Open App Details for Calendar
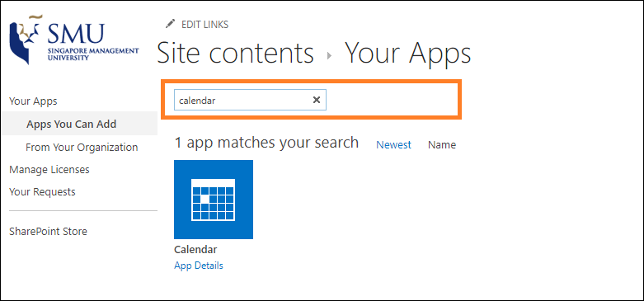Viewport: 644px width, 301px height. [x=199, y=266]
